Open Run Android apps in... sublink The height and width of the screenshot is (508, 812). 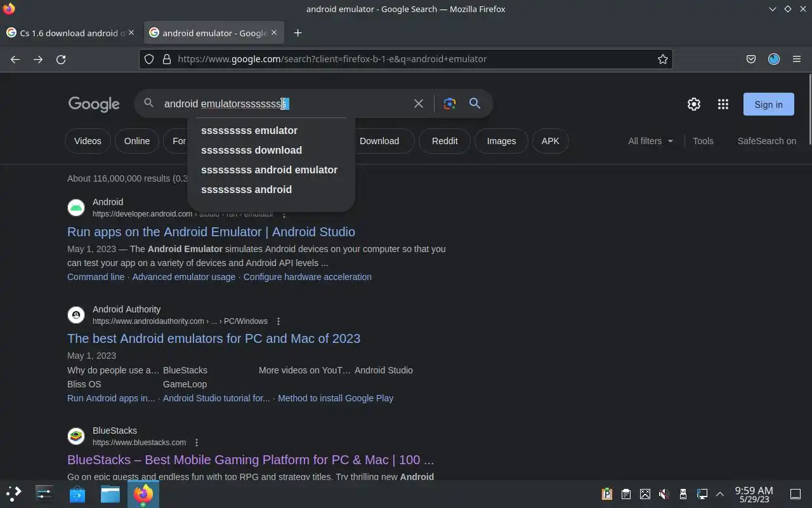pos(111,398)
